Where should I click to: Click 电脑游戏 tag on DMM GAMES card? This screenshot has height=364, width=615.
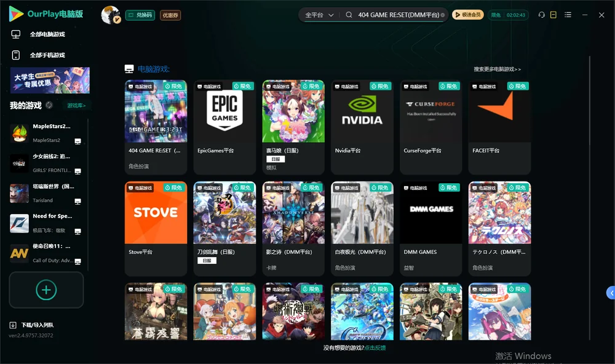pos(415,188)
